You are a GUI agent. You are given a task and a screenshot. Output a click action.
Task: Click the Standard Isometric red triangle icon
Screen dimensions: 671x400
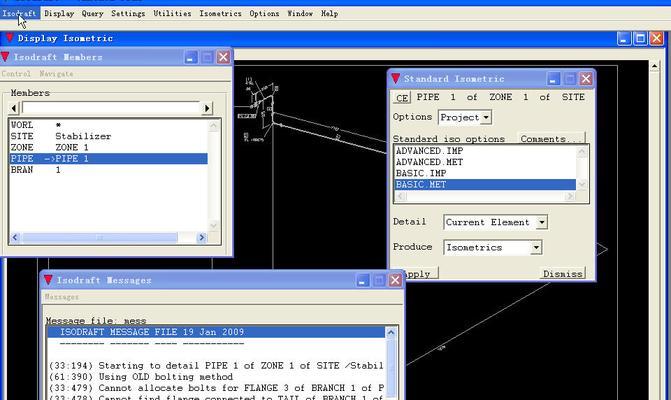395,79
